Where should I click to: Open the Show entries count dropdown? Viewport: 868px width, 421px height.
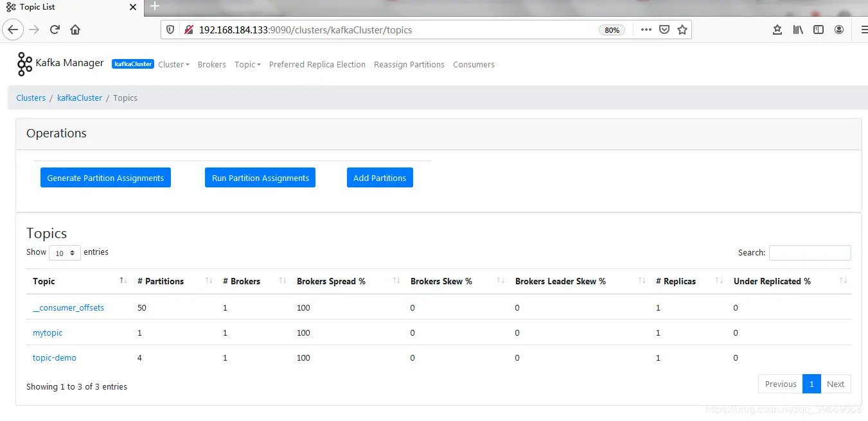[x=65, y=253]
